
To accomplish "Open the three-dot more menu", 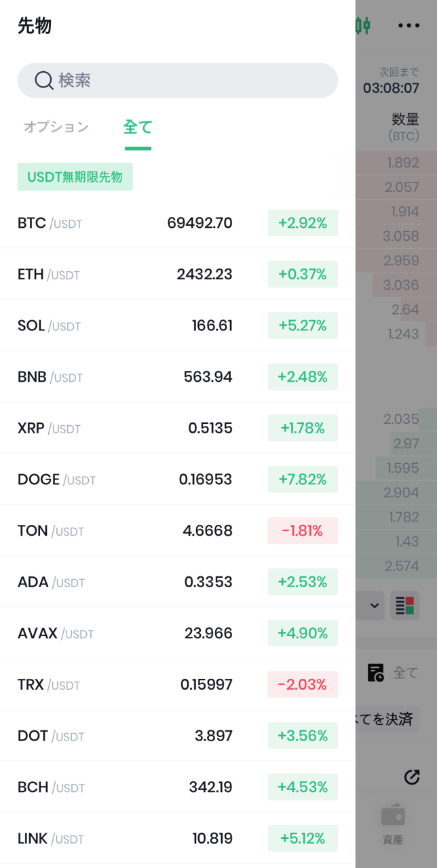I will coord(408,26).
